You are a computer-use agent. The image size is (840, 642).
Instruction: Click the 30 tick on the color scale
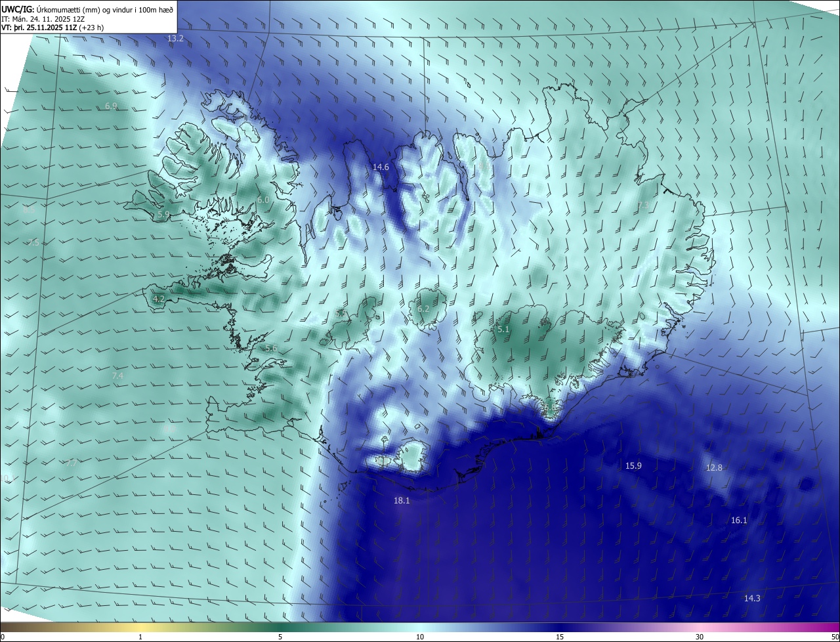point(700,637)
